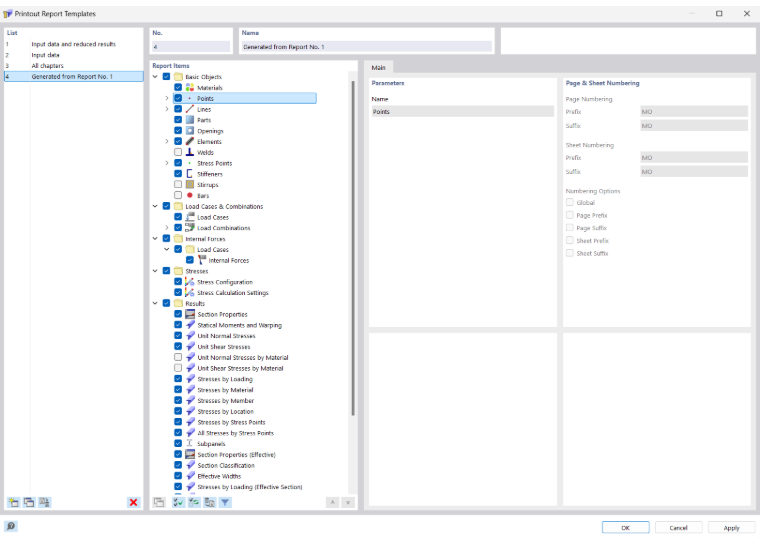Image resolution: width=760 pixels, height=544 pixels.
Task: Click the Cancel button
Action: point(679,528)
